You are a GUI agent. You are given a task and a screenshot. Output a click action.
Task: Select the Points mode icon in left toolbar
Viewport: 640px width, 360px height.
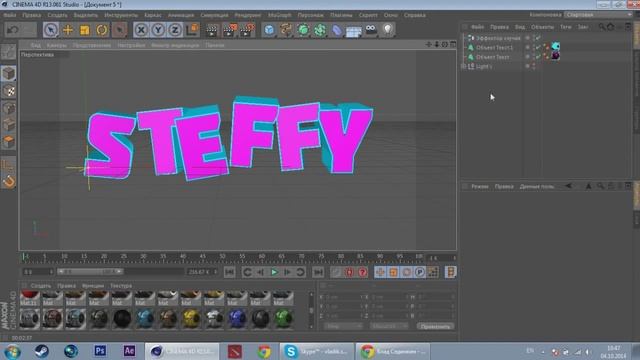coord(9,108)
